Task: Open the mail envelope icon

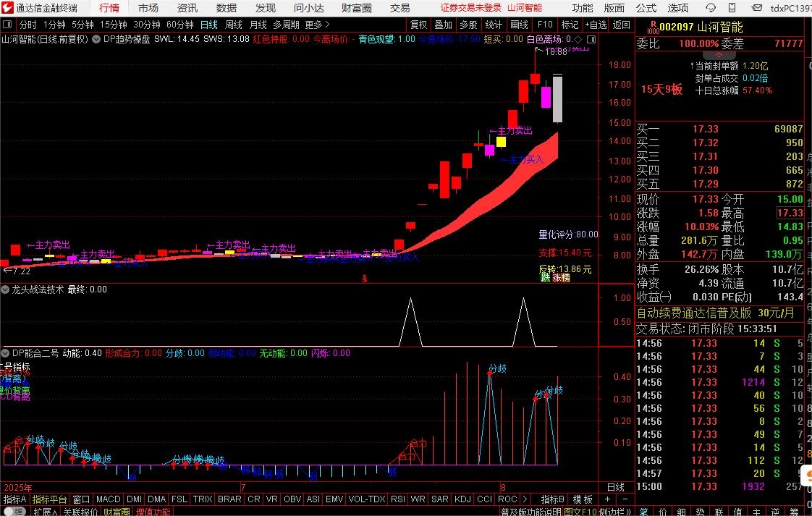Action: tap(756, 8)
